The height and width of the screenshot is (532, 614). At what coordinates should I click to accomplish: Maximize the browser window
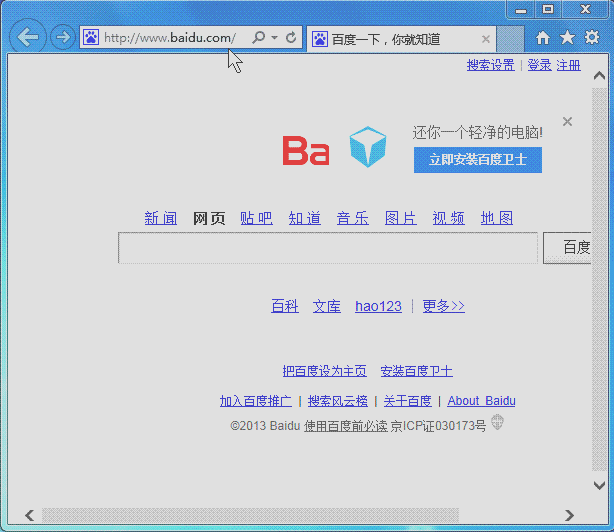point(548,9)
